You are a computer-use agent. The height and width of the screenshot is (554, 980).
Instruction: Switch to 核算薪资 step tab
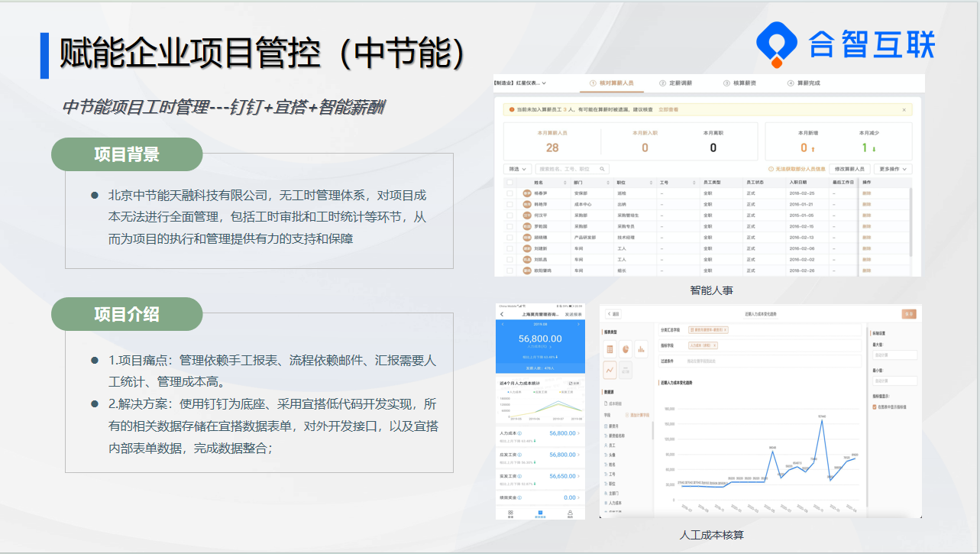740,83
